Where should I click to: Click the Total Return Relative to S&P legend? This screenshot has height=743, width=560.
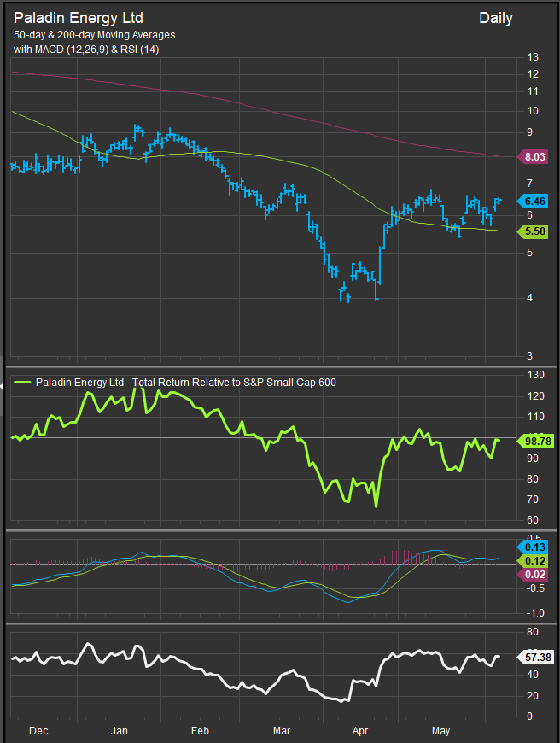coord(186,383)
